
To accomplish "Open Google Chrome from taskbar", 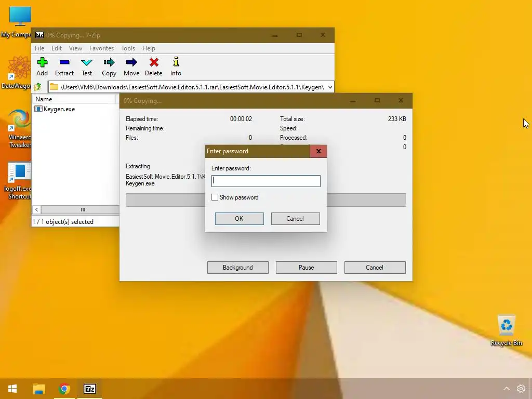I will pyautogui.click(x=64, y=389).
